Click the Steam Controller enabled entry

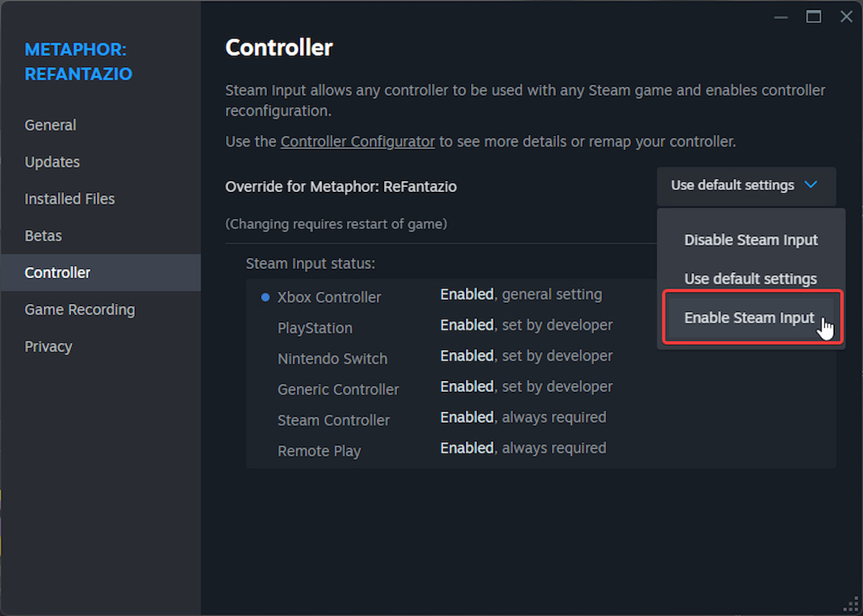334,420
